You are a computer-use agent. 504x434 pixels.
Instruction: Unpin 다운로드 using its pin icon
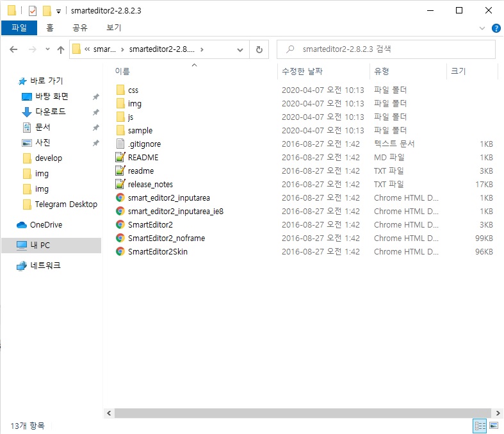(x=96, y=112)
